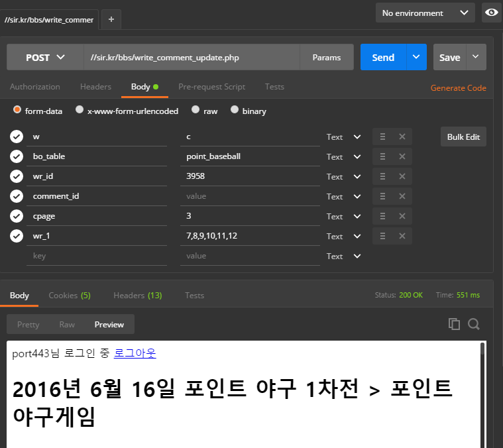503x448 pixels.
Task: Add a new request tab with plus icon
Action: coord(111,20)
